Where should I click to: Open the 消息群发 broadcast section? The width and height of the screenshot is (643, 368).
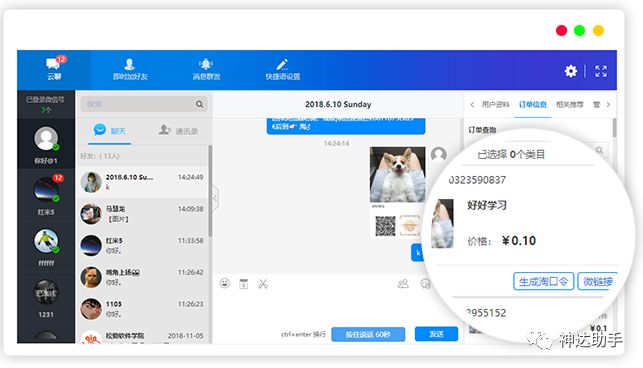(206, 69)
